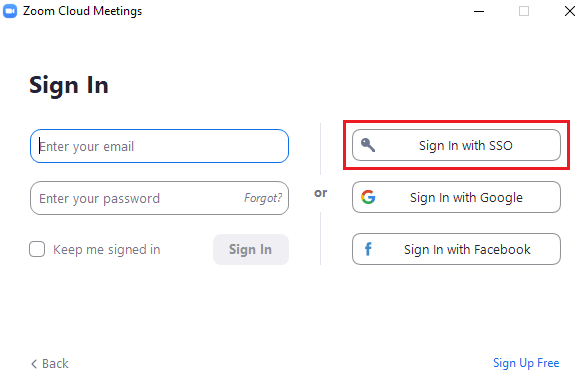Click the key icon on SSO button

click(368, 145)
